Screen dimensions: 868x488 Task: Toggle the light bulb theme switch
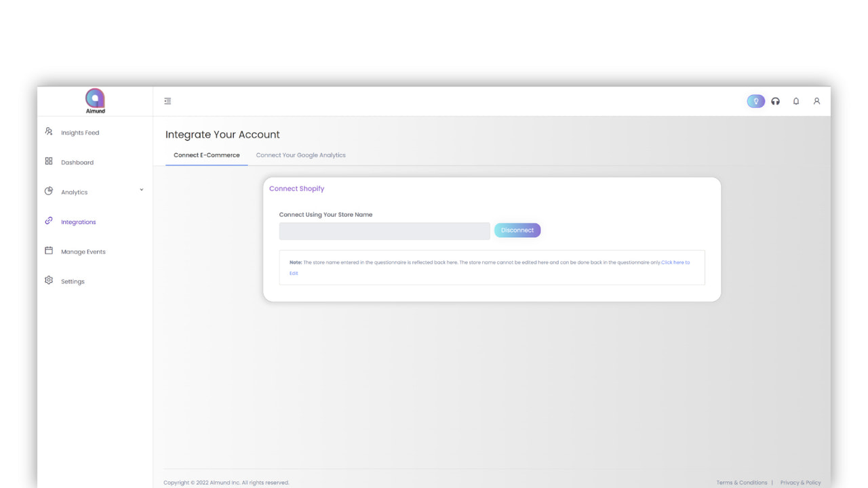click(x=755, y=100)
